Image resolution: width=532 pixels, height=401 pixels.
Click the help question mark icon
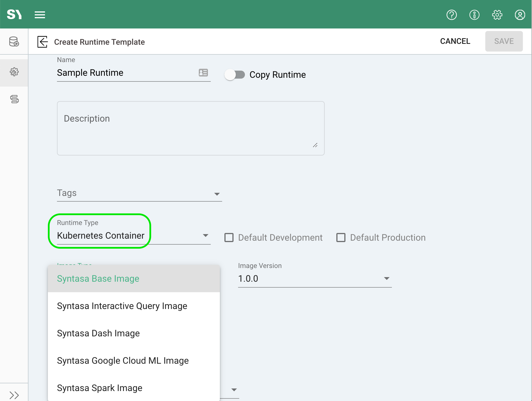[x=451, y=15]
